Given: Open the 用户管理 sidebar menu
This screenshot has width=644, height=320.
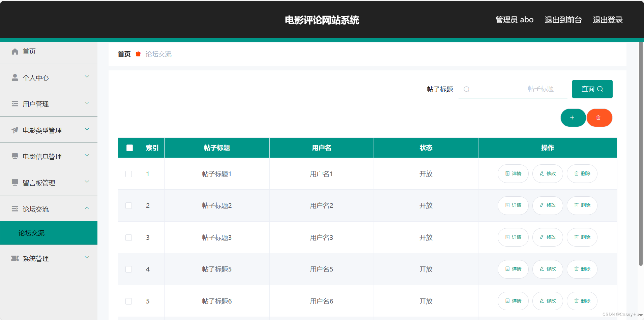Looking at the screenshot, I should [49, 104].
